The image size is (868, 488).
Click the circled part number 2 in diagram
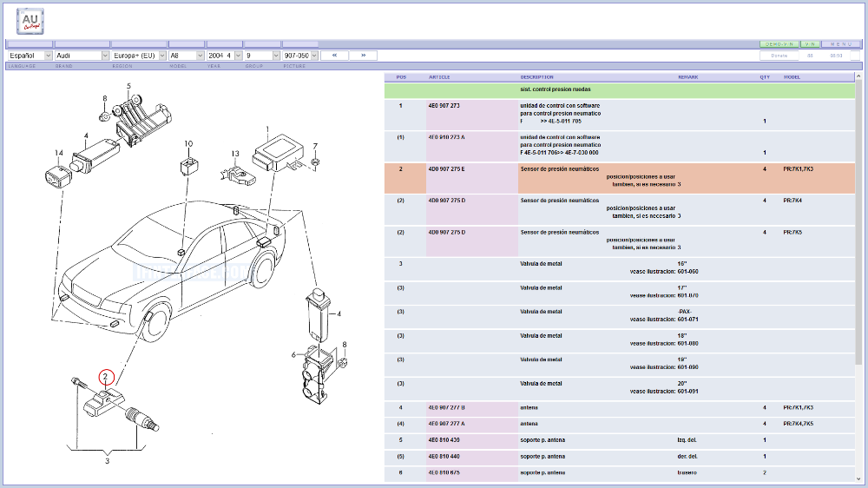(x=106, y=377)
